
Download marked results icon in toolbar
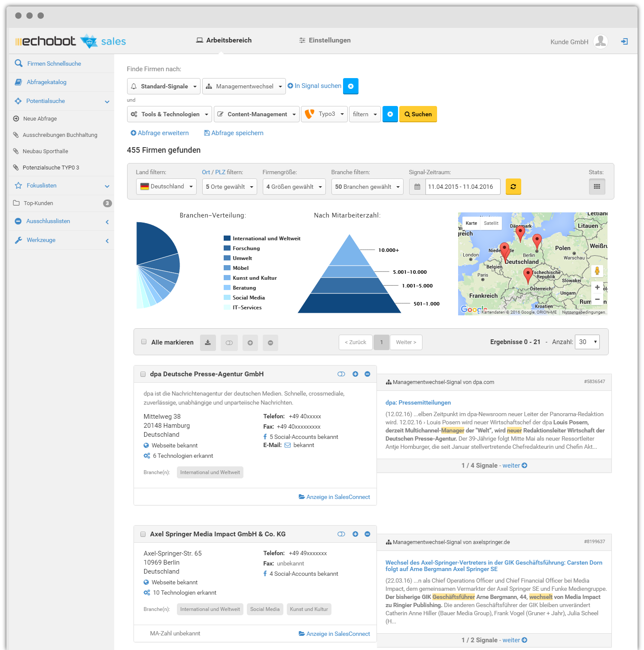pos(208,342)
